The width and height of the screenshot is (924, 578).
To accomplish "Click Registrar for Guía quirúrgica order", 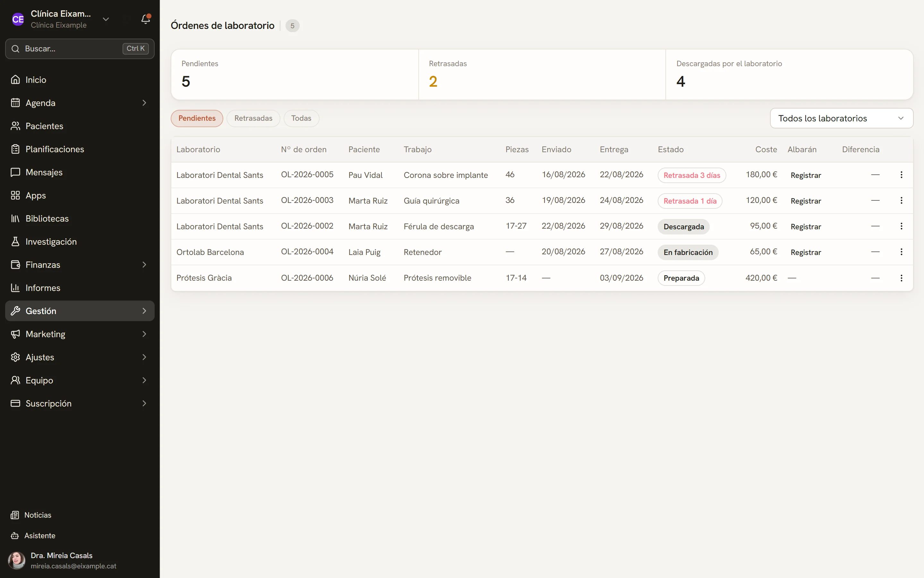I will pos(806,201).
